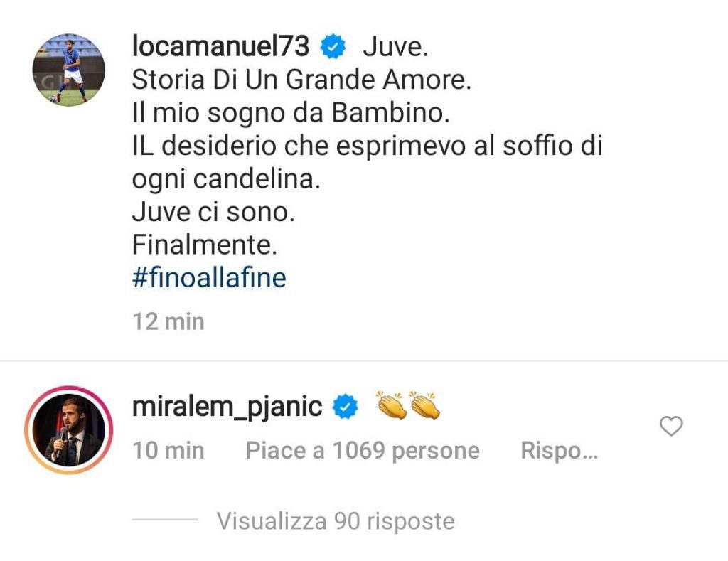Reply using the Rispo... option
This screenshot has height=561, width=728.
click(560, 450)
